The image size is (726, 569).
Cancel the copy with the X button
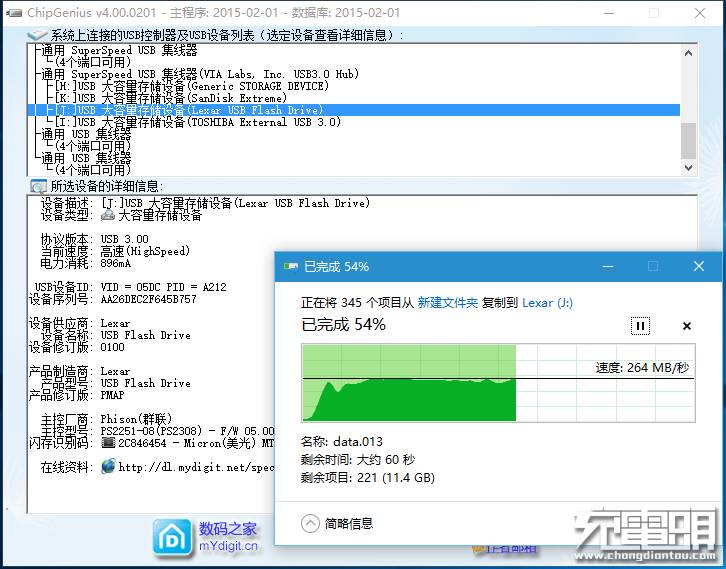[687, 326]
